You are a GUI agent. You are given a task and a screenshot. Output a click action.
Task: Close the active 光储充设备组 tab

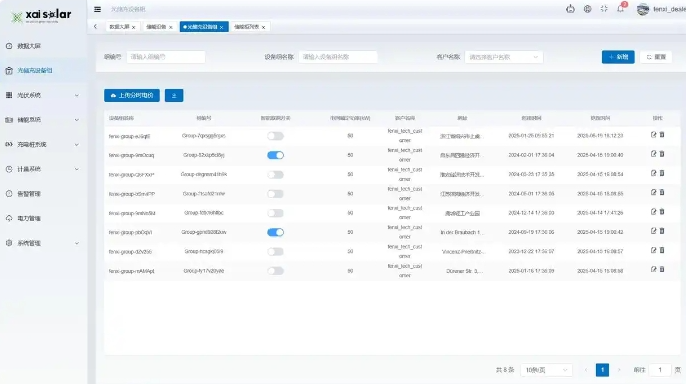coord(221,27)
